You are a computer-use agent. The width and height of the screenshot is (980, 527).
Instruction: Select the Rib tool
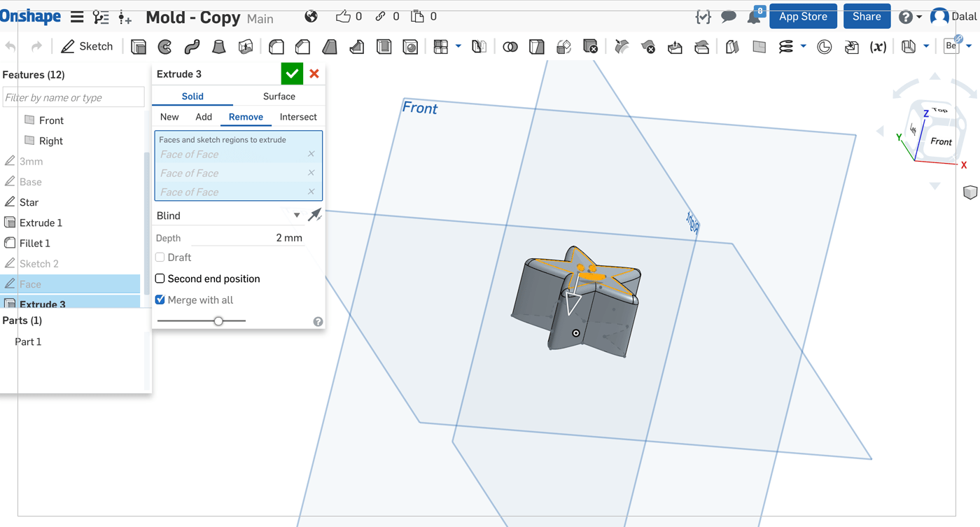click(357, 47)
